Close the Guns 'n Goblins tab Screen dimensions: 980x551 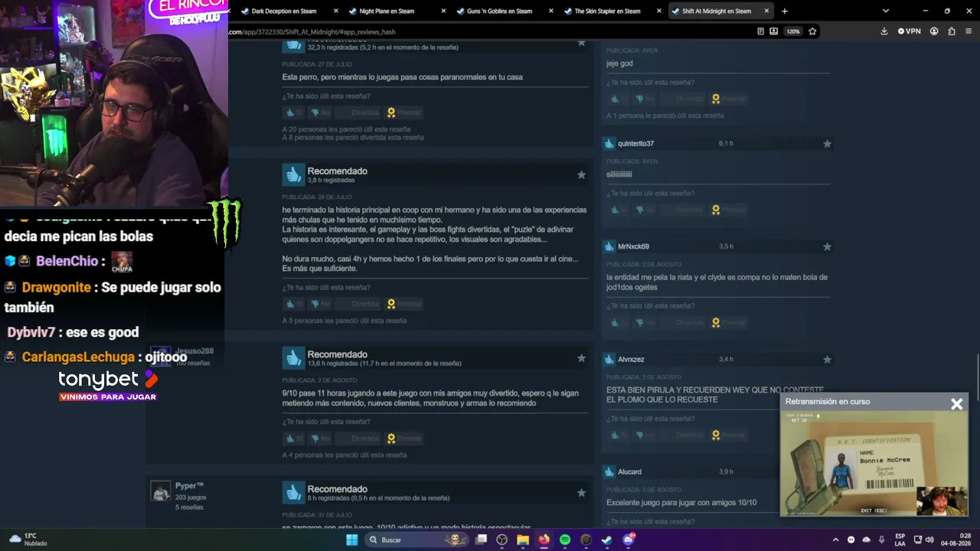[550, 11]
